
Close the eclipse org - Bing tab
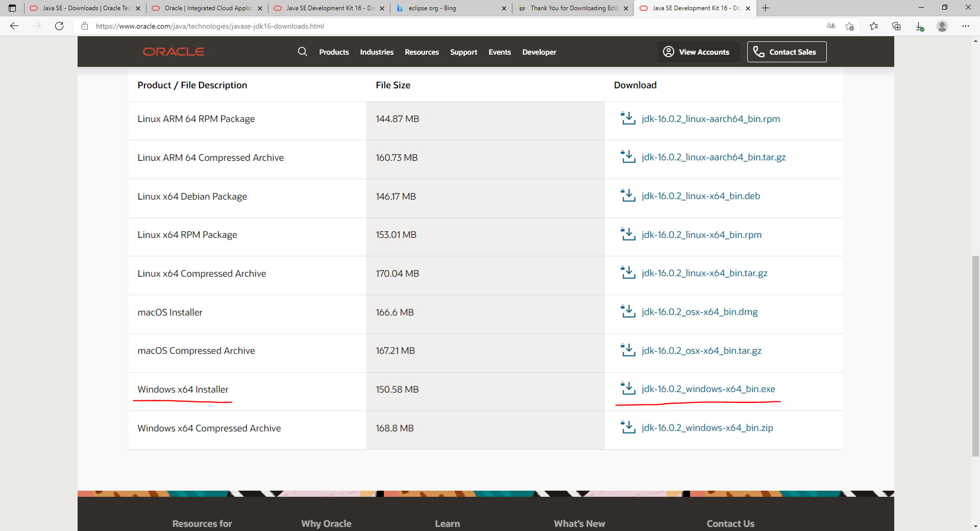coord(504,8)
